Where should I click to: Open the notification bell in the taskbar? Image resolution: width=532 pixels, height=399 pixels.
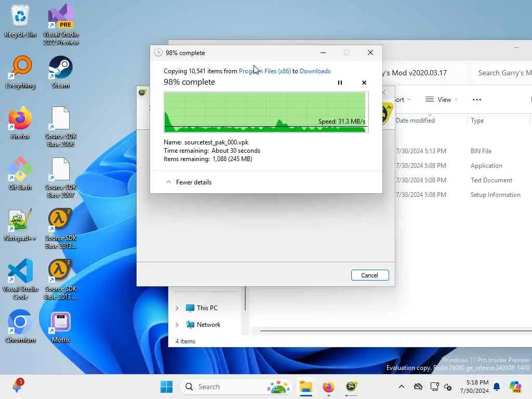coord(497,387)
